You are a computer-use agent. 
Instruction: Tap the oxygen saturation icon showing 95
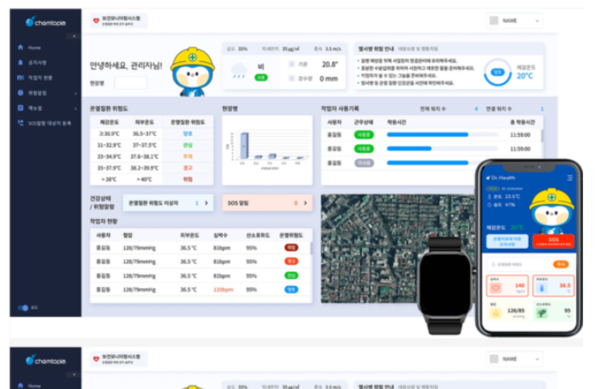[541, 313]
